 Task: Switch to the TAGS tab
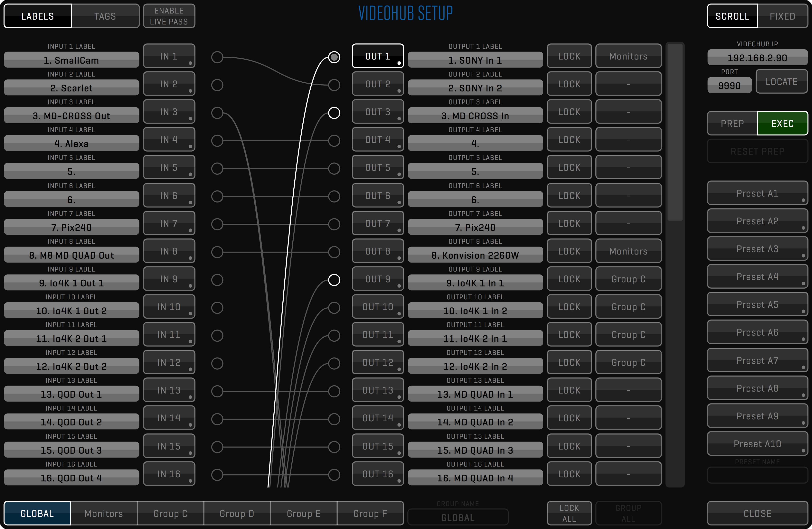[x=105, y=16]
